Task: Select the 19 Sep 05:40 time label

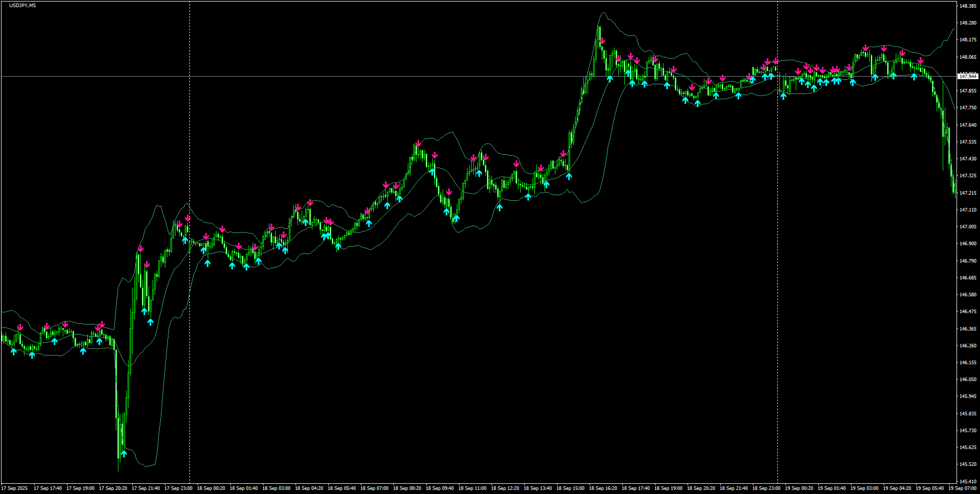Action: coord(929,488)
